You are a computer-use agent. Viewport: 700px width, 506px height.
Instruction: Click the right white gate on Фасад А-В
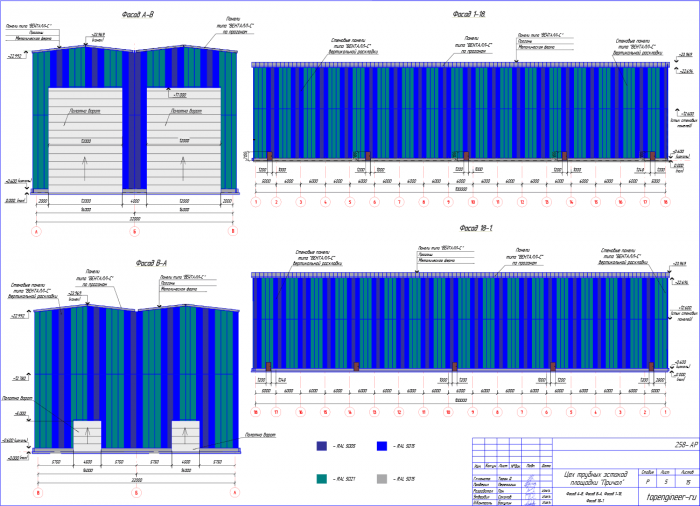click(x=183, y=141)
